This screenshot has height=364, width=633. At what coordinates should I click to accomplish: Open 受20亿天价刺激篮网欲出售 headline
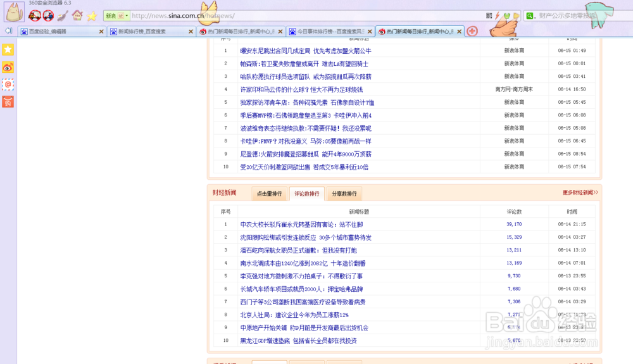pos(304,167)
